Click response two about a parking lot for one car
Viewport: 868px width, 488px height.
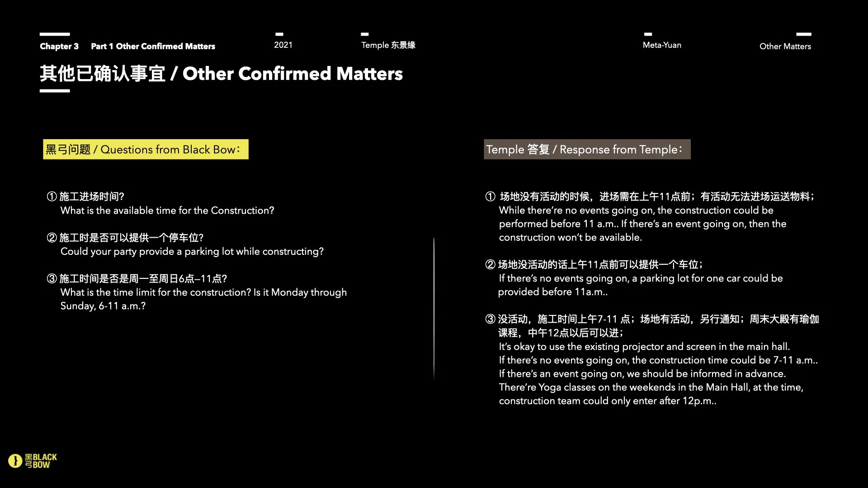(640, 278)
